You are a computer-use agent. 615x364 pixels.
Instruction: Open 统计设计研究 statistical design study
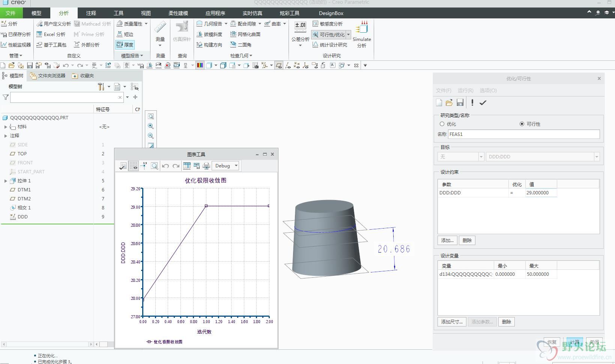330,45
